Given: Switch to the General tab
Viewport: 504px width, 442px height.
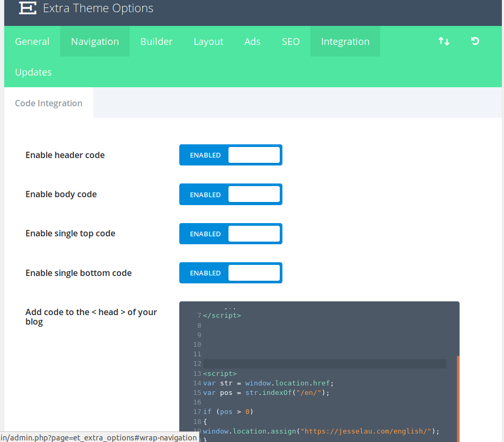Looking at the screenshot, I should [32, 41].
